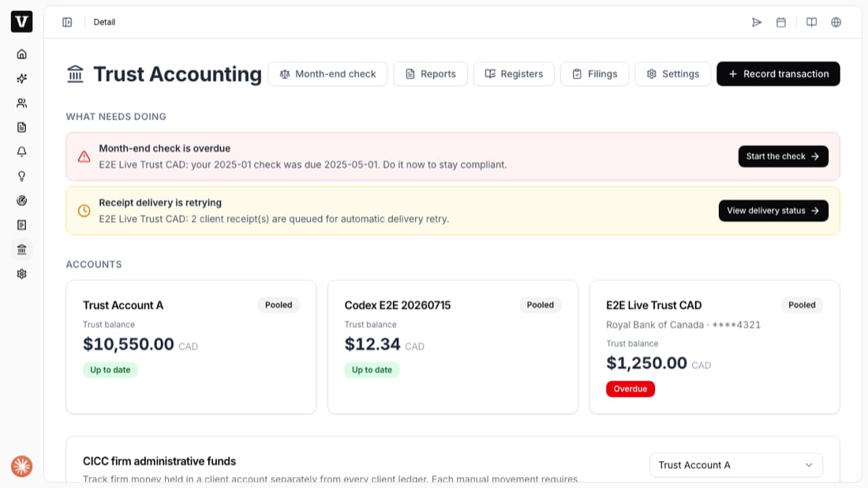Viewport: 868px width, 488px height.
Task: Open the Home sidebar icon
Action: coord(21,54)
